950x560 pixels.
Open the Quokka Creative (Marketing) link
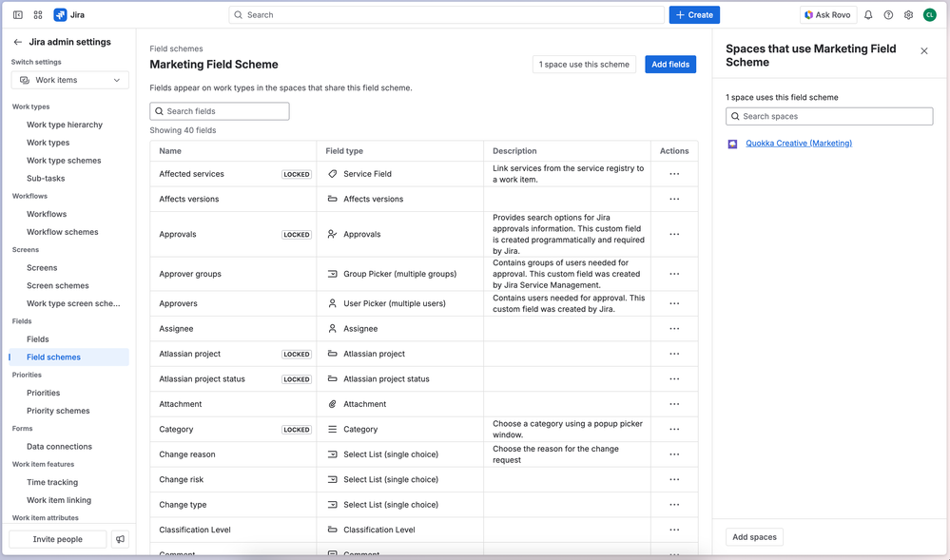tap(799, 144)
